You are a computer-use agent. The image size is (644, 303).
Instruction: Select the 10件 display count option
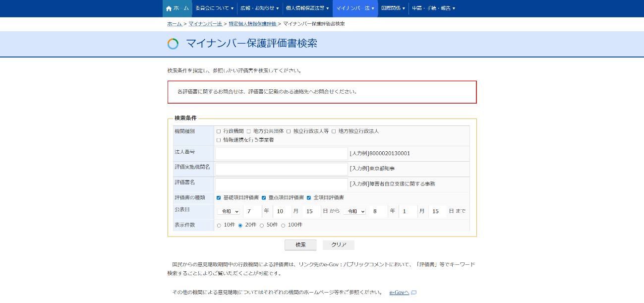coord(219,225)
